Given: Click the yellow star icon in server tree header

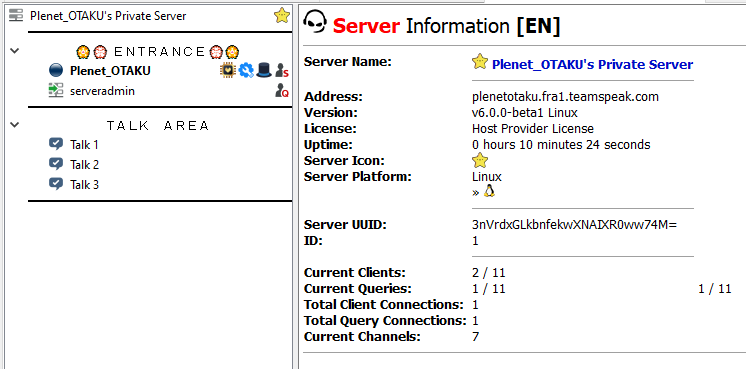Looking at the screenshot, I should 282,16.
